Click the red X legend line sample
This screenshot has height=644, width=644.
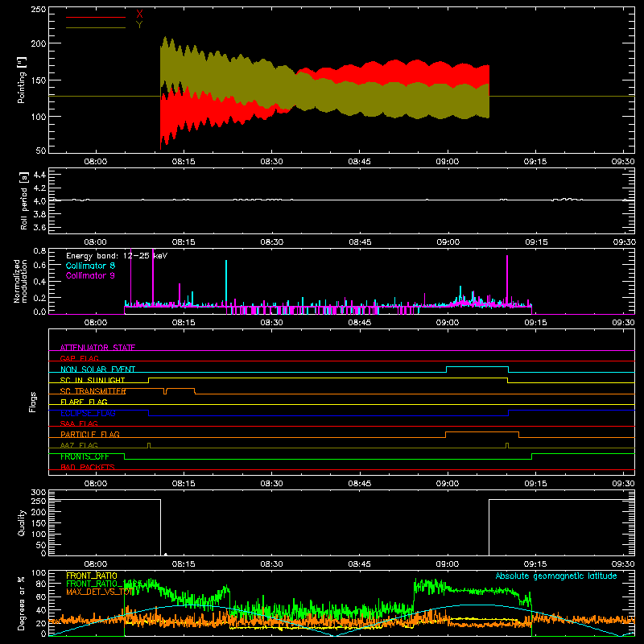(x=96, y=17)
